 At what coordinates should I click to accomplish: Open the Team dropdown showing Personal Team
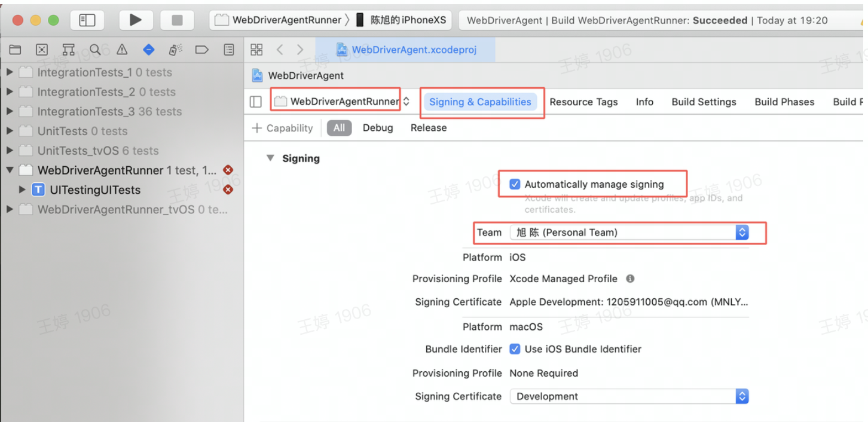[629, 233]
